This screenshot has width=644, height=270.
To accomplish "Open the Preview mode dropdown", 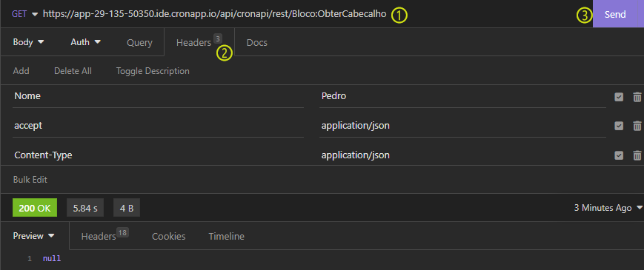I will tap(33, 236).
